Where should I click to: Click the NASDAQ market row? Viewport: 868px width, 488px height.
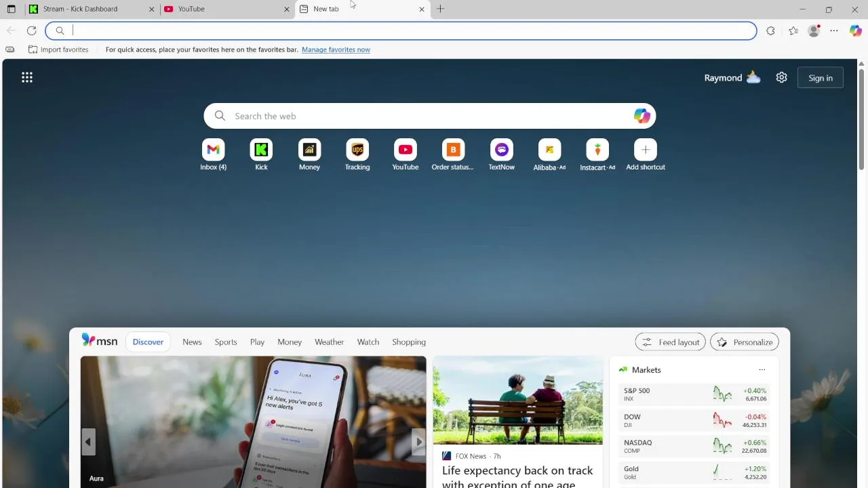point(694,447)
